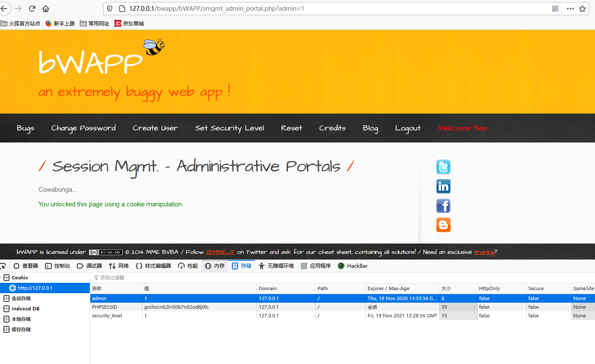Log out using the Logout link
Image resolution: width=595 pixels, height=364 pixels.
click(408, 128)
